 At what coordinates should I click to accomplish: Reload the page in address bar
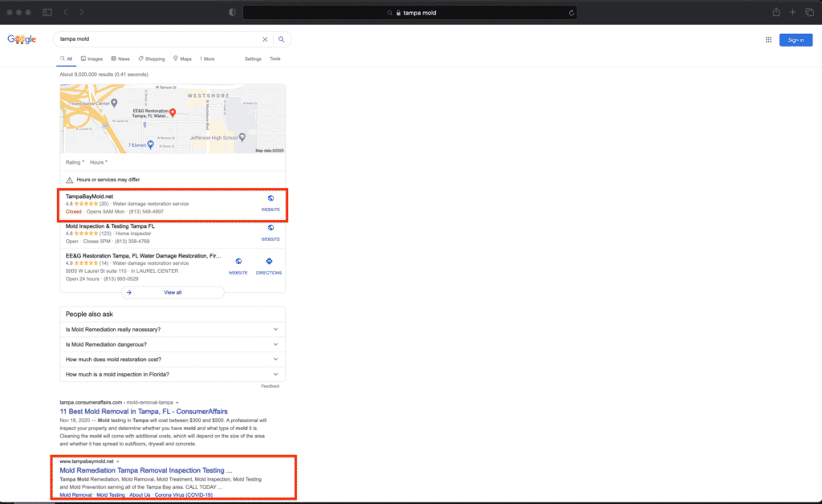pos(572,13)
